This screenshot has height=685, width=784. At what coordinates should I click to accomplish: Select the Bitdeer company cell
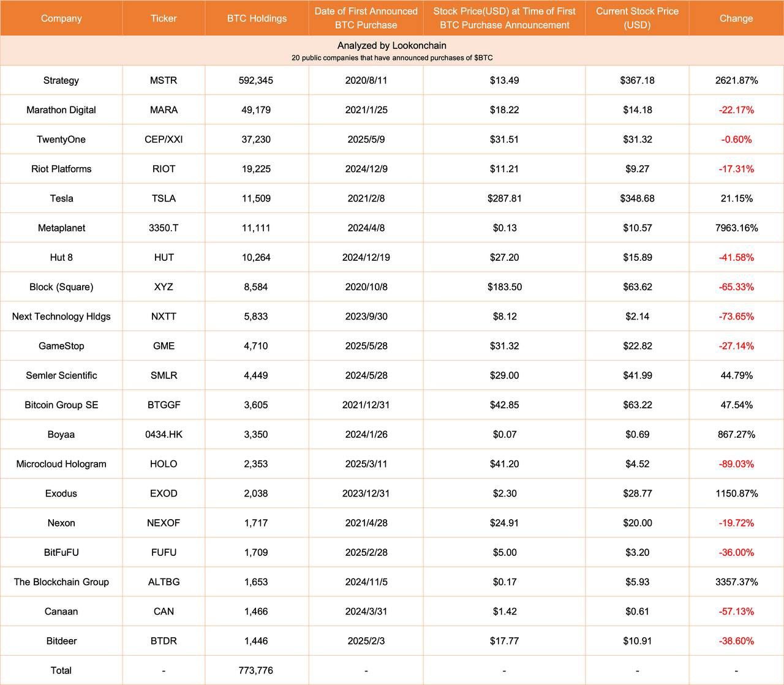(x=61, y=640)
